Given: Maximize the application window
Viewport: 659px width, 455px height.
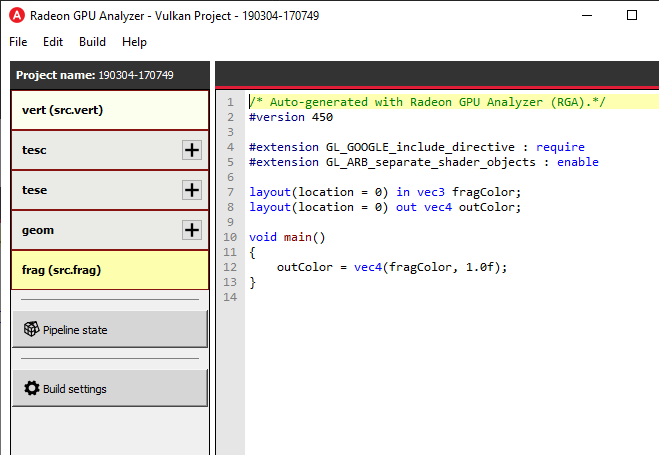Looking at the screenshot, I should (631, 16).
